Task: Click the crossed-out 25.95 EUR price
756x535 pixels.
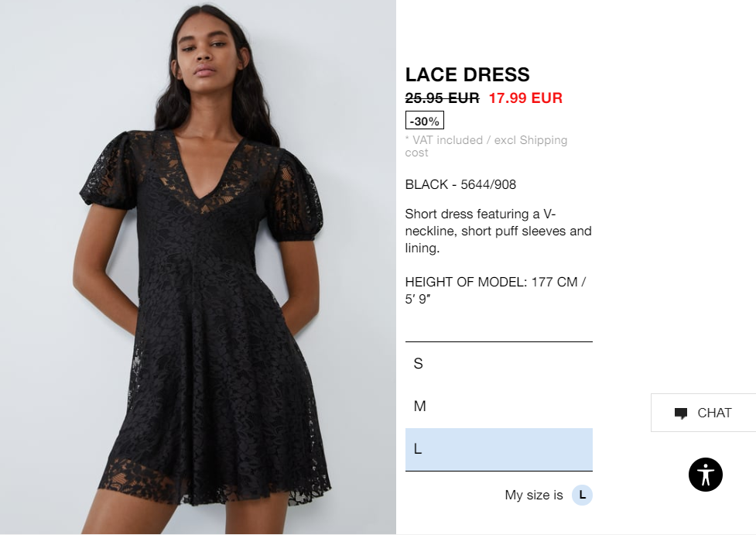Action: tap(442, 98)
